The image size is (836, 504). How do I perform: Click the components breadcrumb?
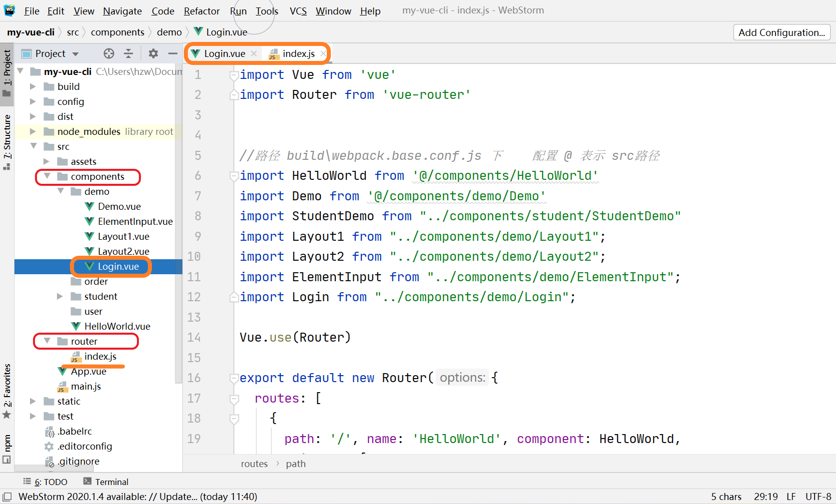click(x=117, y=32)
